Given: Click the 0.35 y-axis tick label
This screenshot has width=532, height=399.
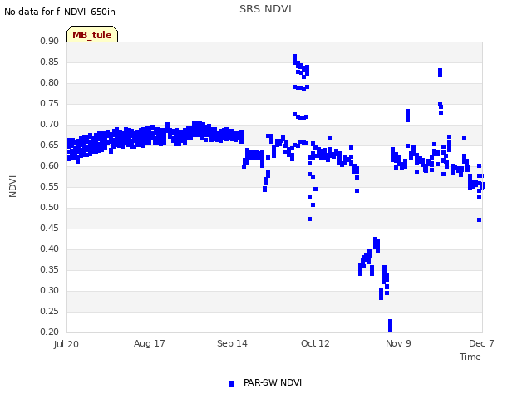Looking at the screenshot, I should click(x=49, y=269).
